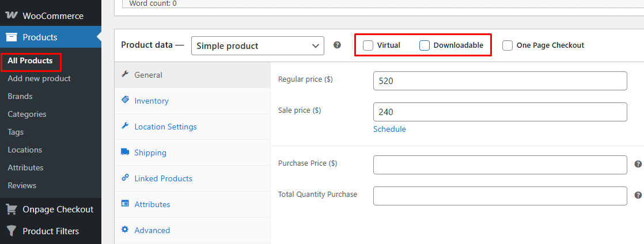This screenshot has height=244, width=644.
Task: Click the 'Product data —' heading
Action: 153,45
